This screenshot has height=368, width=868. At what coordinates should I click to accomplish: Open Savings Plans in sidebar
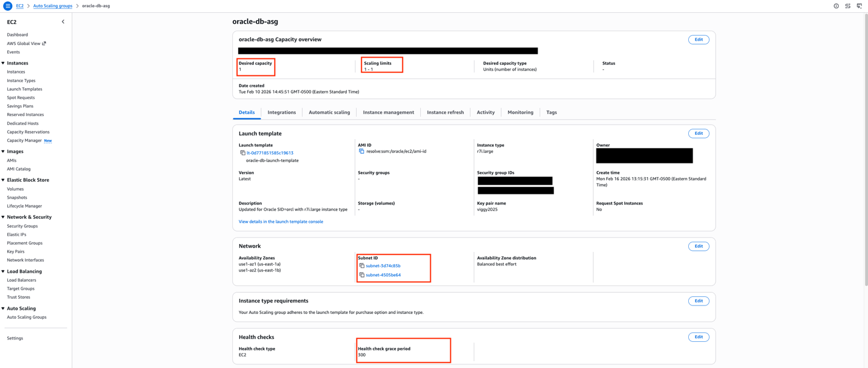click(x=20, y=106)
